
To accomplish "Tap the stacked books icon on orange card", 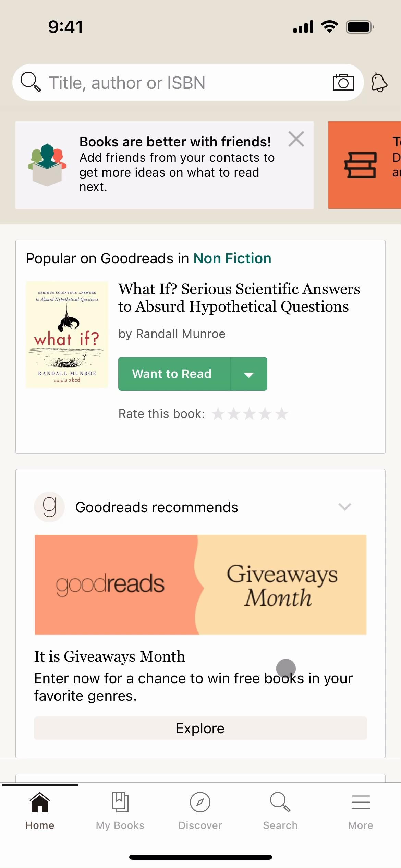I will [x=360, y=165].
